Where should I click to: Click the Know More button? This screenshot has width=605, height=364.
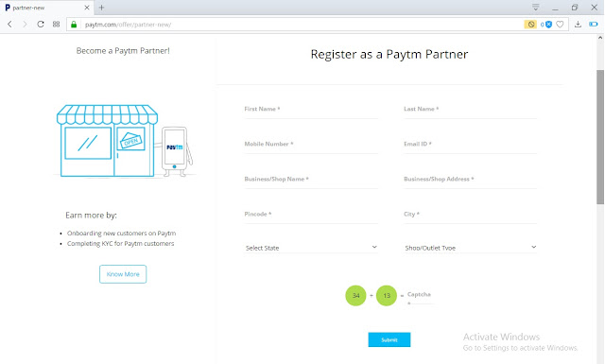(123, 274)
